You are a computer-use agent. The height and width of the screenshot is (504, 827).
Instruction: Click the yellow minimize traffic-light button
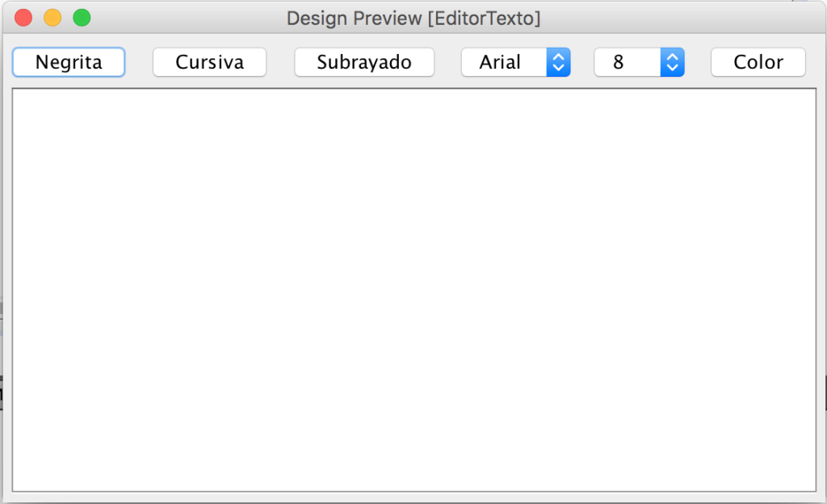[51, 16]
